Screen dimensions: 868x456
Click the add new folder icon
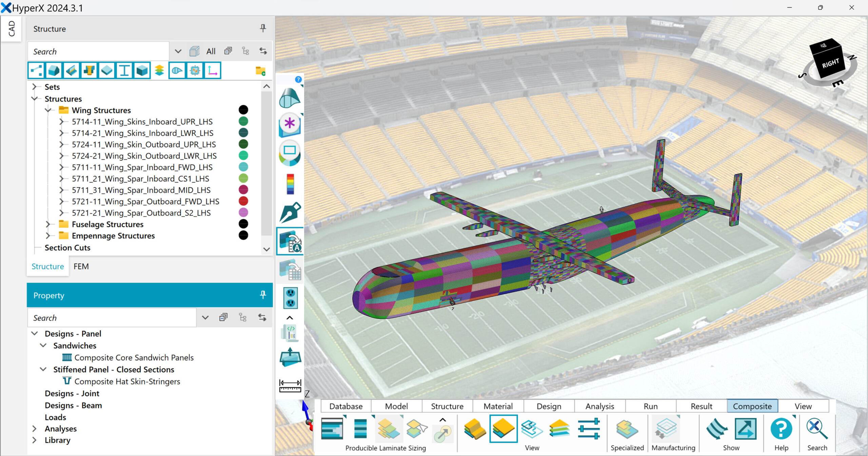click(x=260, y=71)
